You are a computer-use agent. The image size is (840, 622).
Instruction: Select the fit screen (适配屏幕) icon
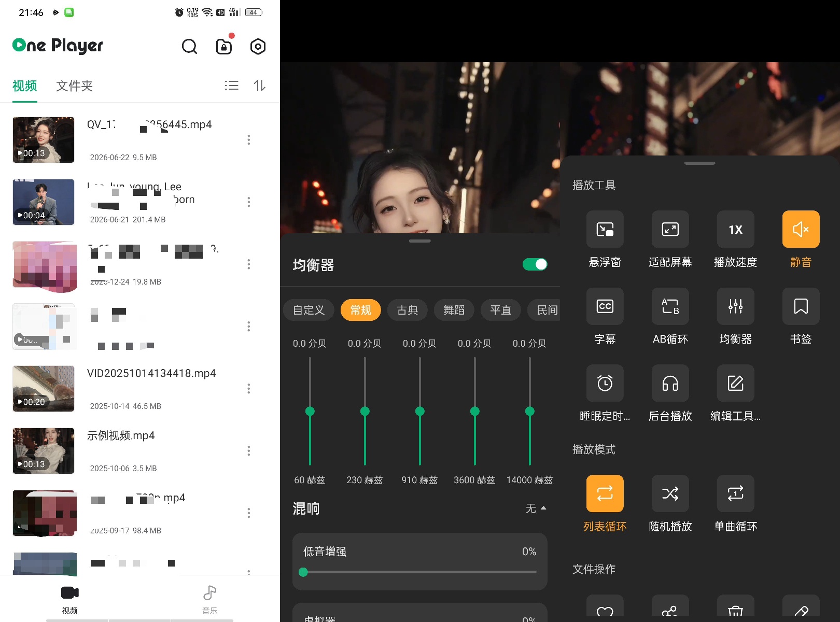coord(670,229)
